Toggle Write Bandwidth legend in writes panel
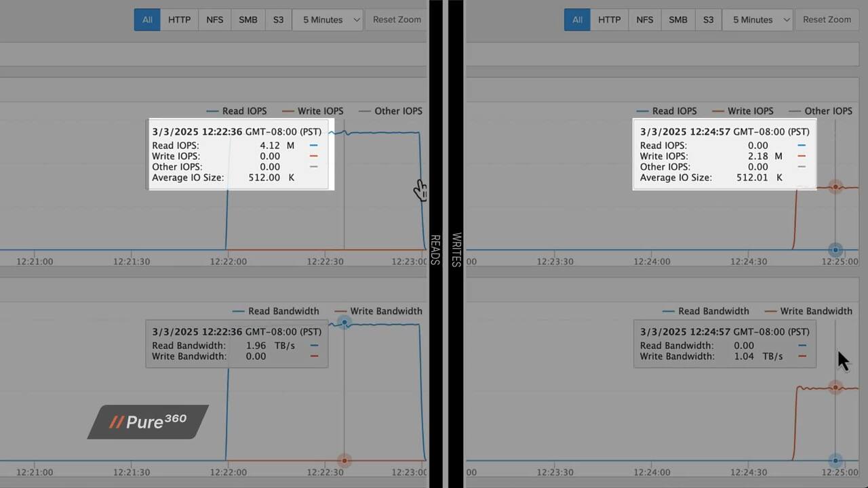 tap(808, 311)
